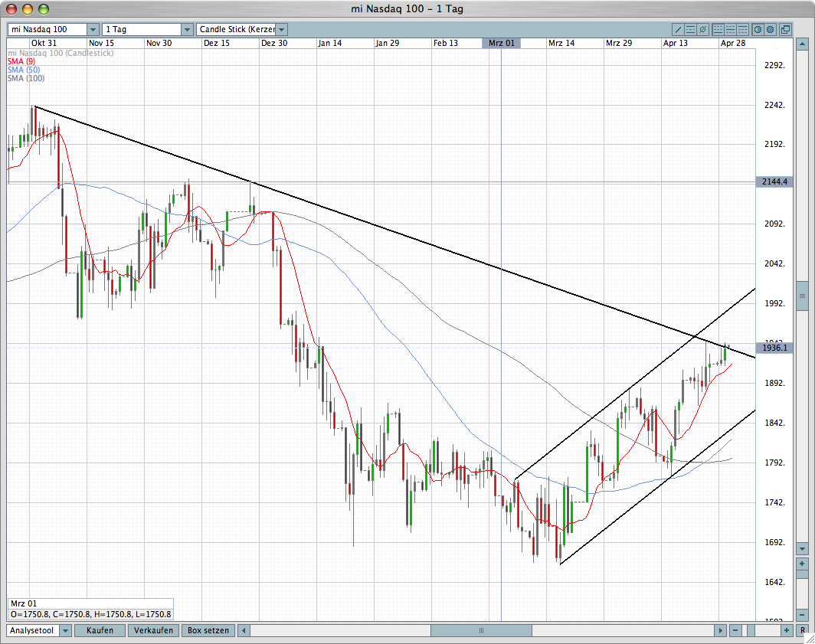Toggle the half-shaded octagon display icon
The height and width of the screenshot is (644, 815).
click(758, 30)
